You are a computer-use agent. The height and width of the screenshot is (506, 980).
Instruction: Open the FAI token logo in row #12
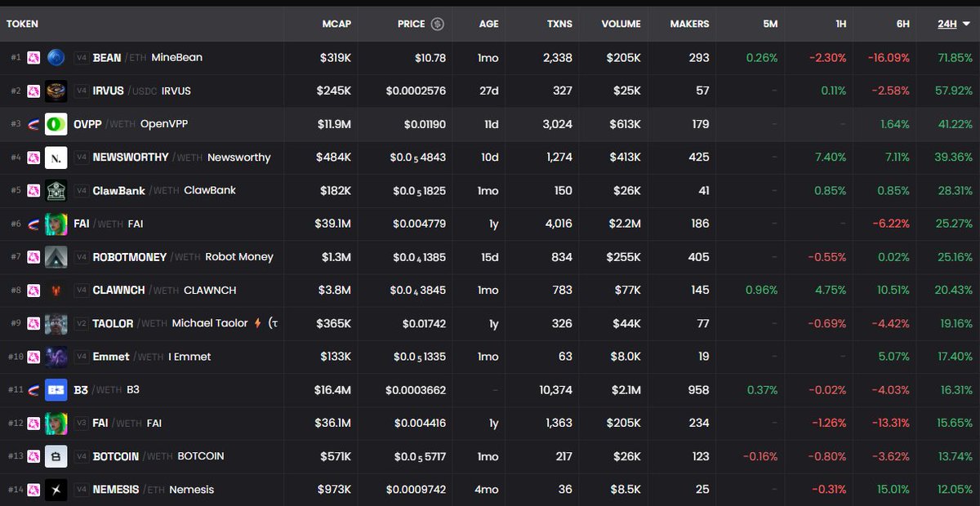pos(56,424)
